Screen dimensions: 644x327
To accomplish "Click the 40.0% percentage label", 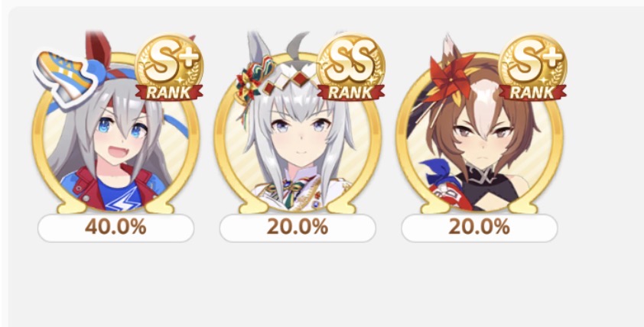I will pyautogui.click(x=115, y=228).
